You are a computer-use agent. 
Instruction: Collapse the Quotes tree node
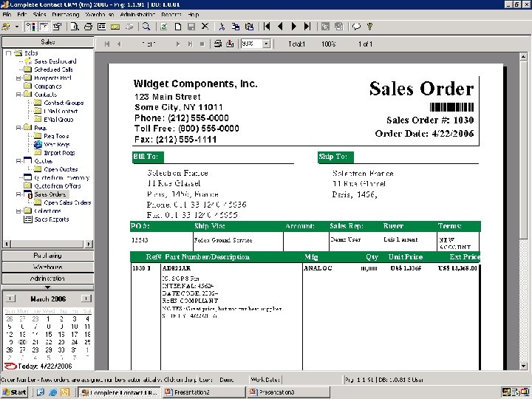coord(18,161)
